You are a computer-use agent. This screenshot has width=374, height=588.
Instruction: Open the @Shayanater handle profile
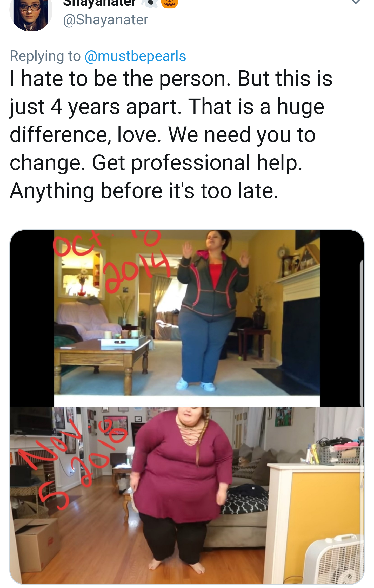click(106, 20)
